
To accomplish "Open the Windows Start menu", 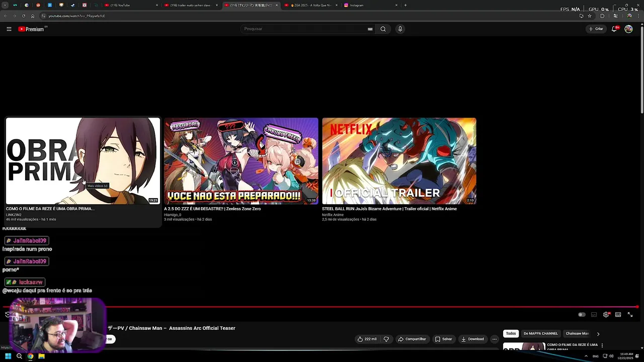I will (x=8, y=356).
